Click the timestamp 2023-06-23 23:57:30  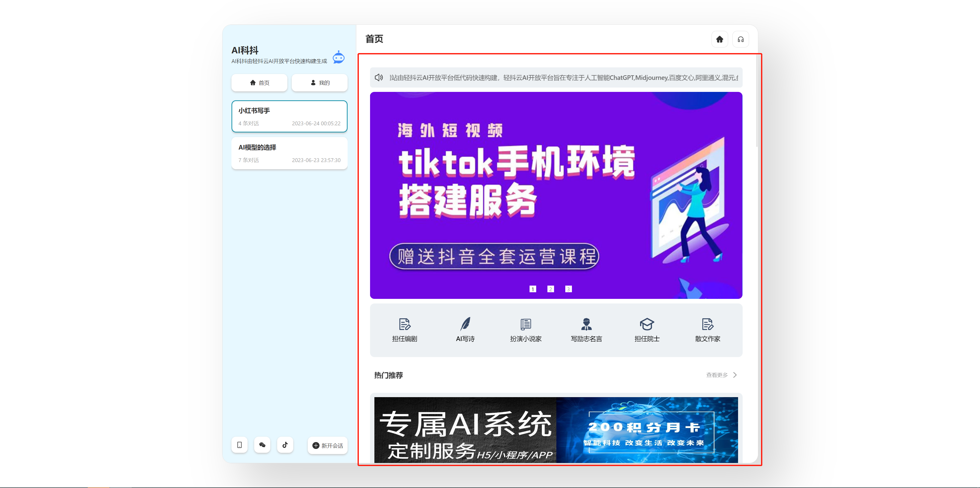pyautogui.click(x=316, y=160)
